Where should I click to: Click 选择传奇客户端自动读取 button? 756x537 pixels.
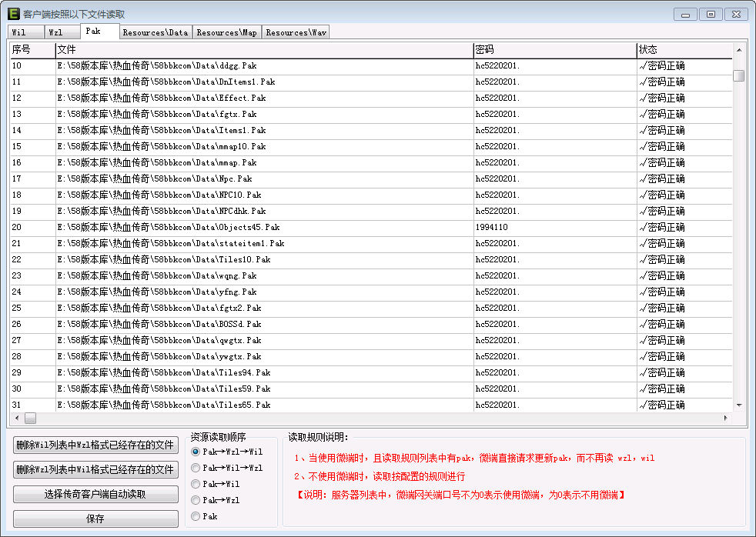95,495
